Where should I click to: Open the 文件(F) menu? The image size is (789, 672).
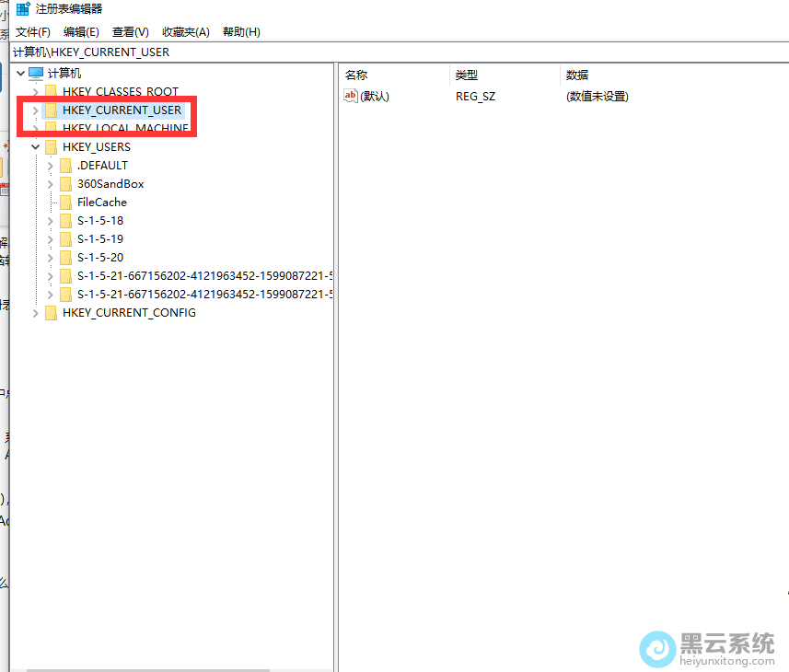(32, 32)
